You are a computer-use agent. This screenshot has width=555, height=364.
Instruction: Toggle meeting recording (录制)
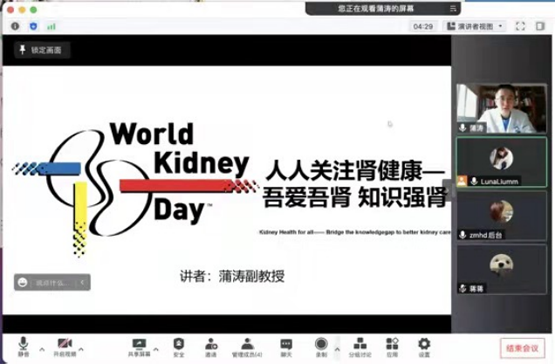tap(321, 347)
